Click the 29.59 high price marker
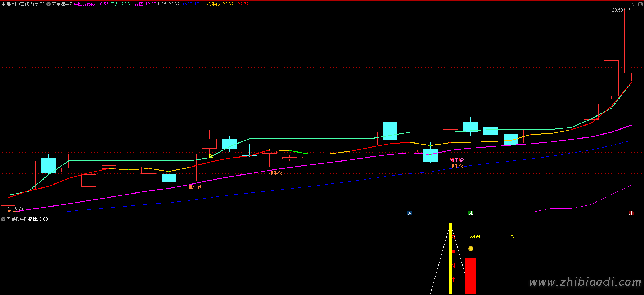The height and width of the screenshot is (295, 644). [617, 10]
